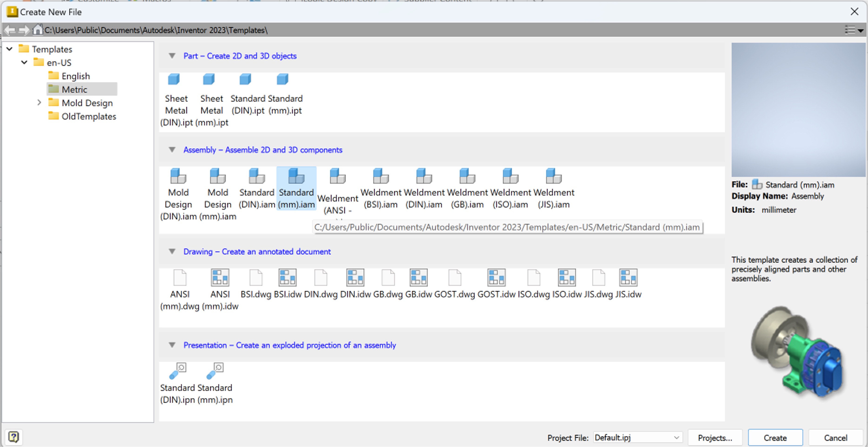
Task: Open the dialog help button
Action: 13,437
